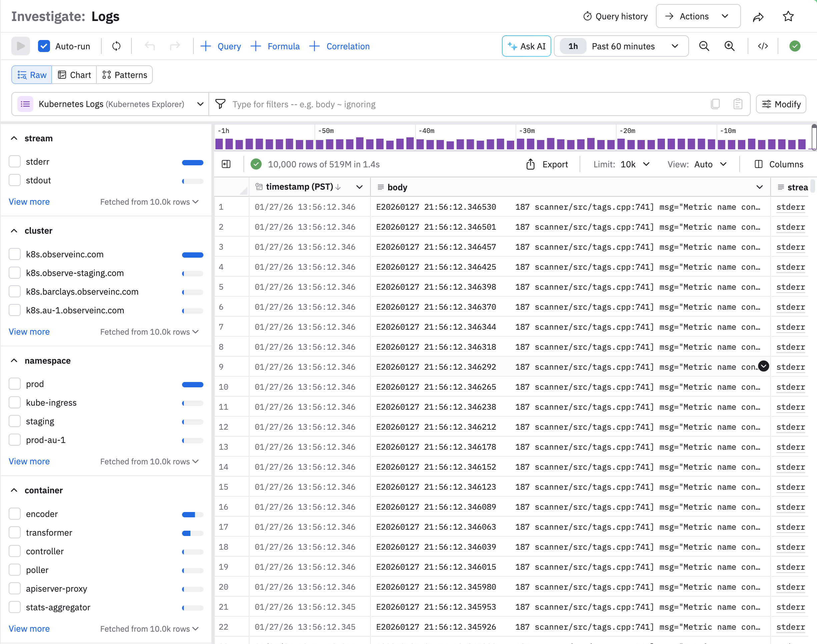
Task: Copy filter with the copy icon
Action: 715,104
